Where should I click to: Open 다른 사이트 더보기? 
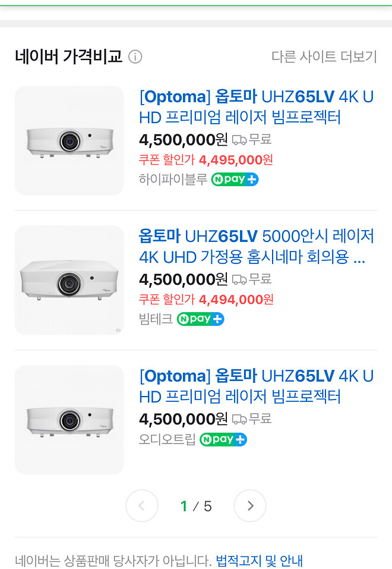pyautogui.click(x=324, y=57)
